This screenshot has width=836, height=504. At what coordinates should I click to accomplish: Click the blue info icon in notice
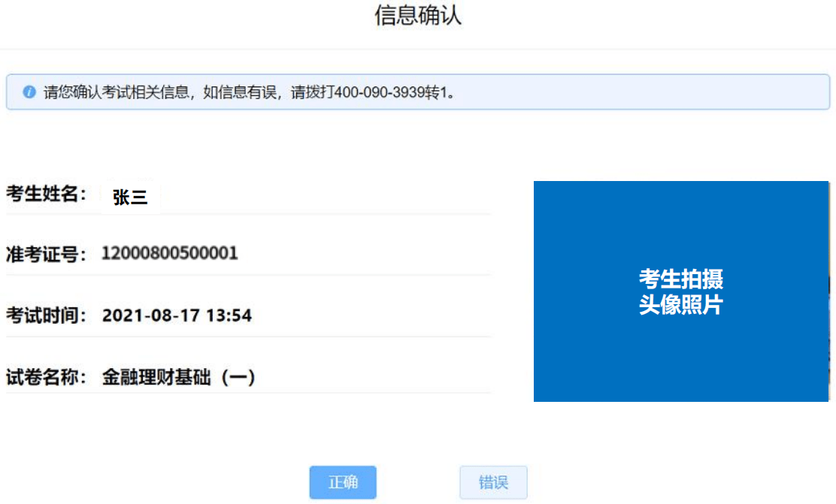tap(29, 92)
